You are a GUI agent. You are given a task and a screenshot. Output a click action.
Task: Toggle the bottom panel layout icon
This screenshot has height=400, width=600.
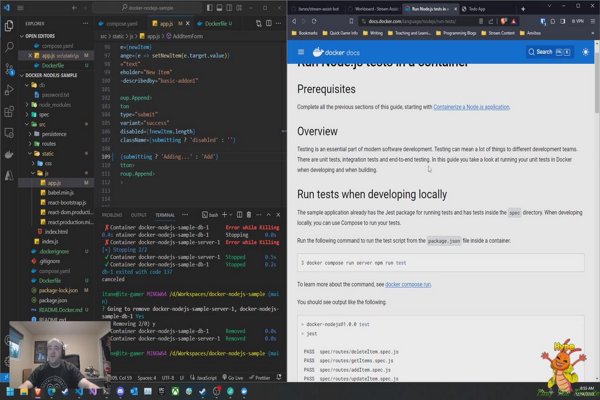[x=220, y=8]
